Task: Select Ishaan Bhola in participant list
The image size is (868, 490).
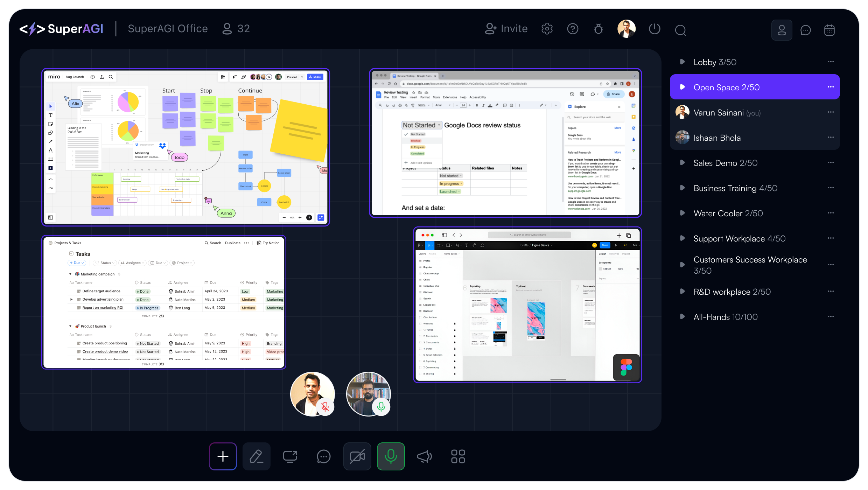Action: [x=755, y=138]
